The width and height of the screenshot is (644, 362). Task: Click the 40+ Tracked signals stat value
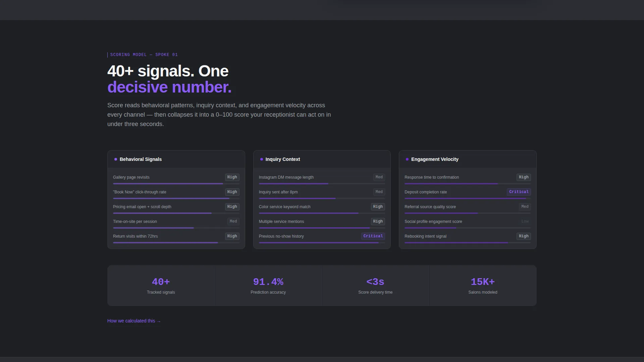161,282
